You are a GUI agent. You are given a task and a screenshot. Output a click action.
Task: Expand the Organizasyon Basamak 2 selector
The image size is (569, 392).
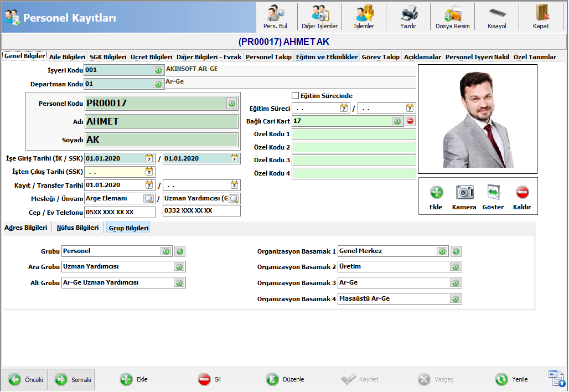click(455, 267)
